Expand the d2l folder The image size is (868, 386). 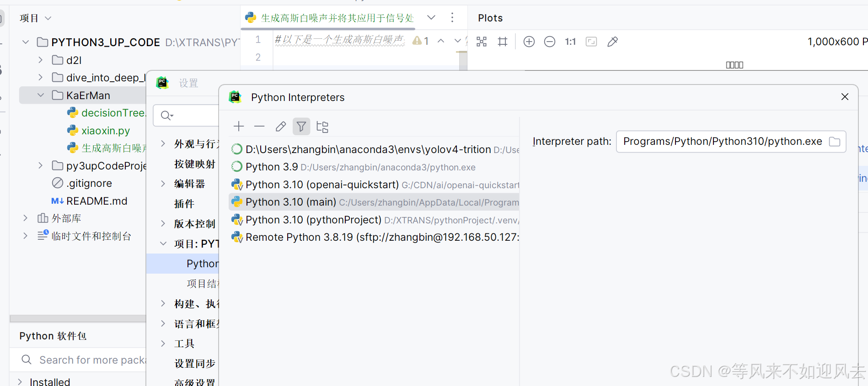40,60
